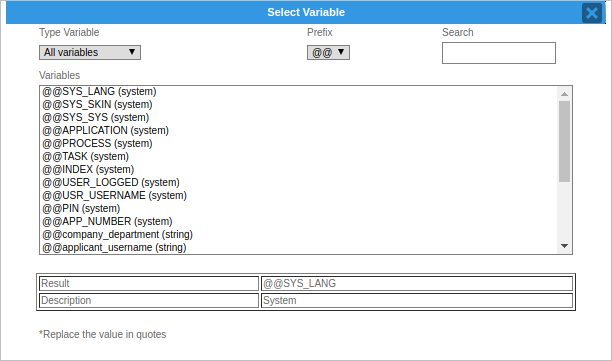612x361 pixels.
Task: Click the variables list scroll down arrow
Action: click(x=564, y=246)
